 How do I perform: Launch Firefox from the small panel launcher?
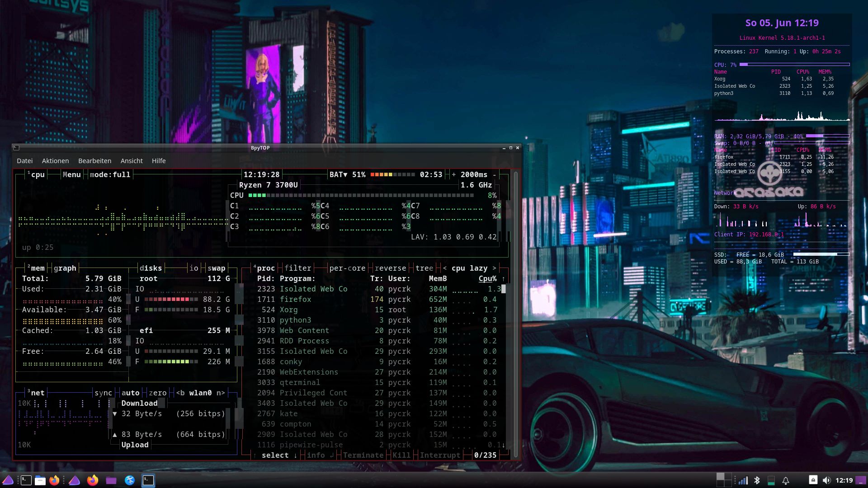pyautogui.click(x=54, y=480)
